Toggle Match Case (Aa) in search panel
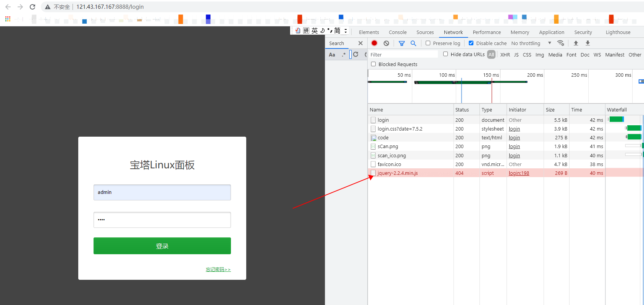 (332, 55)
